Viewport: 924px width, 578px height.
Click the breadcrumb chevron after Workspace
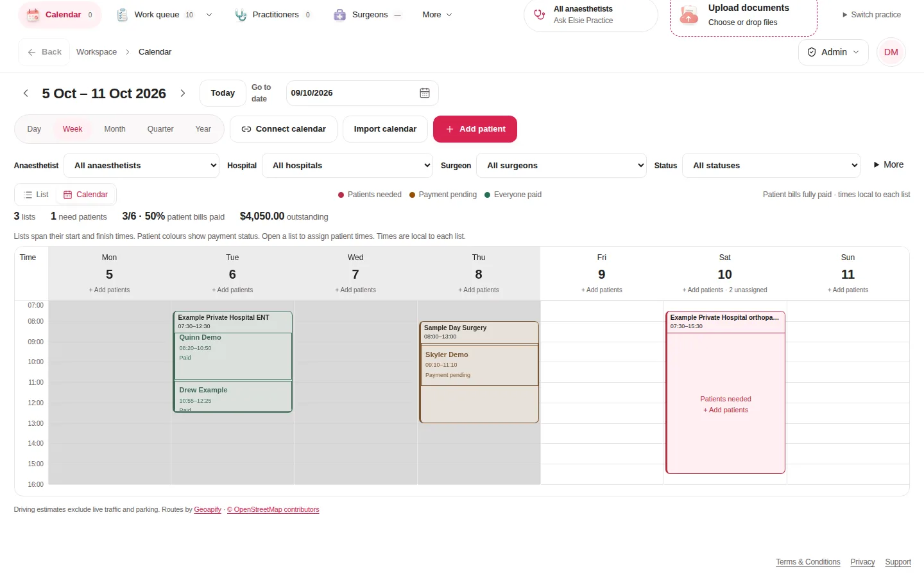click(128, 52)
